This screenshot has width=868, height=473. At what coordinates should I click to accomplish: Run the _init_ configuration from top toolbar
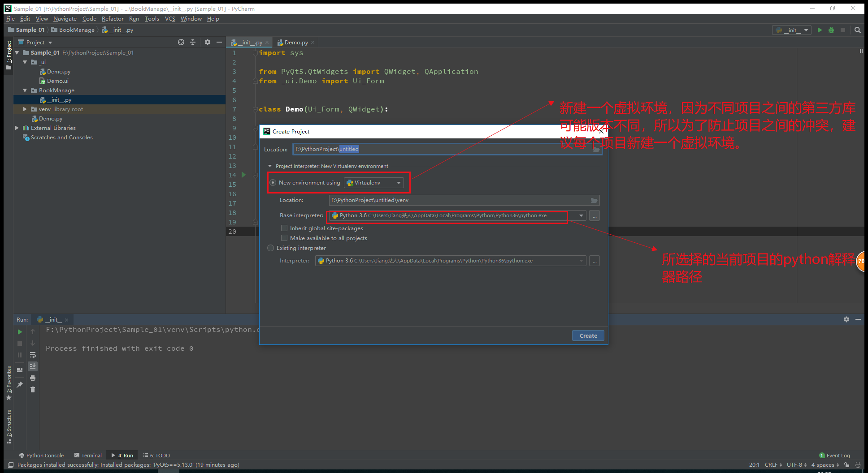tap(820, 30)
